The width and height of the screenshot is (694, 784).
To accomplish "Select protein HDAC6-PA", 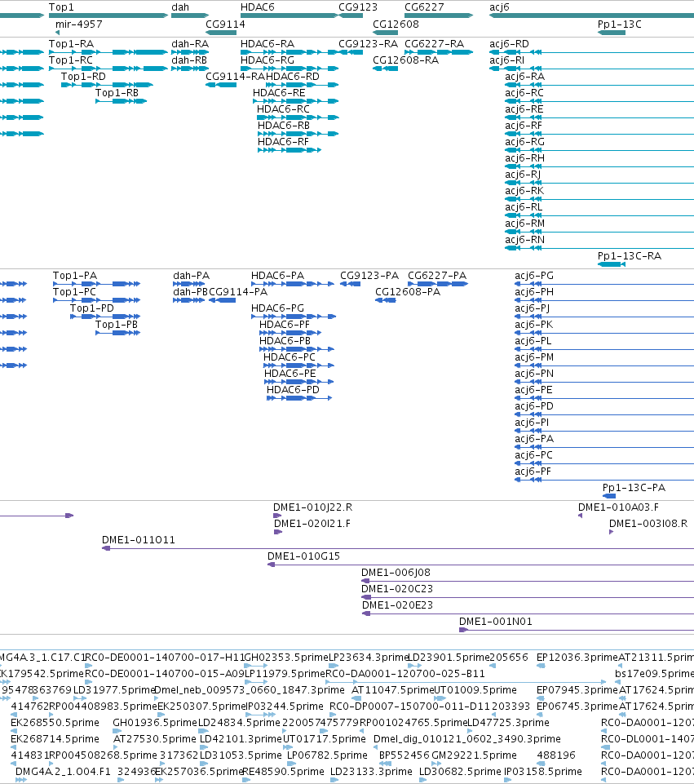I will [292, 284].
